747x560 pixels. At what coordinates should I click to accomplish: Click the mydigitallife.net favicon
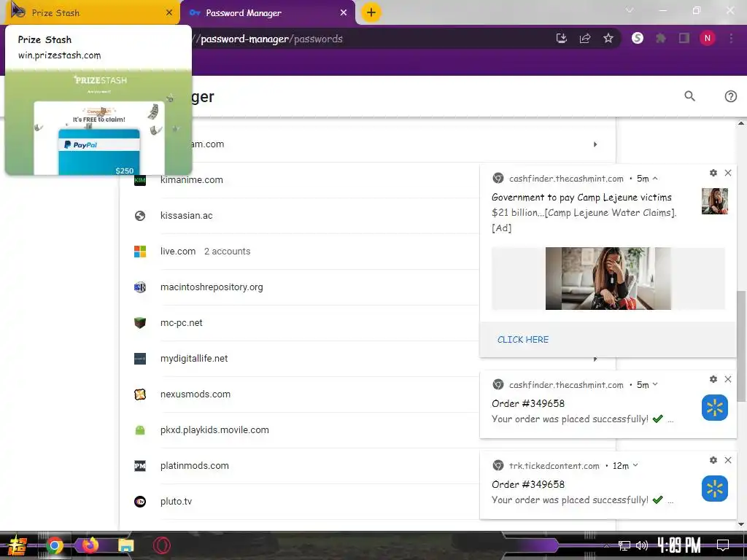[140, 359]
